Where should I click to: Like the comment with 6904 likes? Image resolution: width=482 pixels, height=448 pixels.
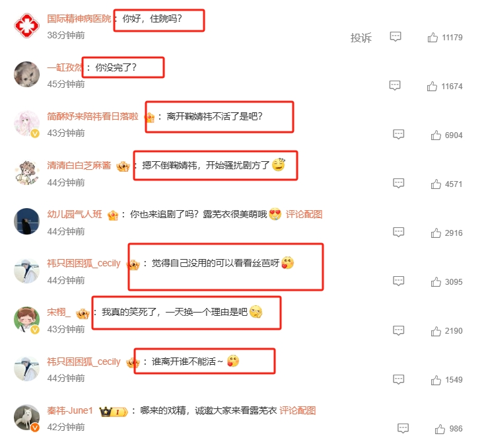[436, 135]
